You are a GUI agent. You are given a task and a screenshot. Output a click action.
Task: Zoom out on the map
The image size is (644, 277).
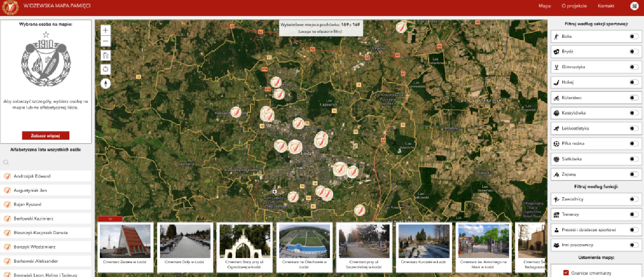coord(105,42)
